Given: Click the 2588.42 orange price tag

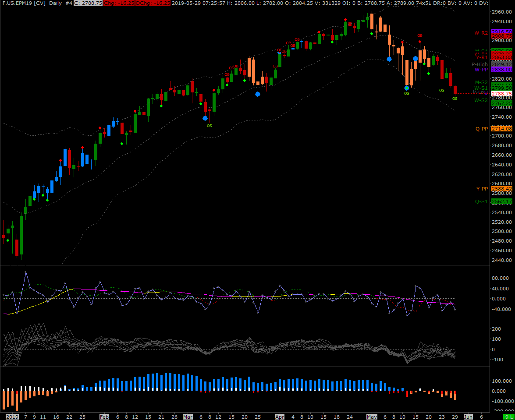Looking at the screenshot, I should click(x=501, y=189).
